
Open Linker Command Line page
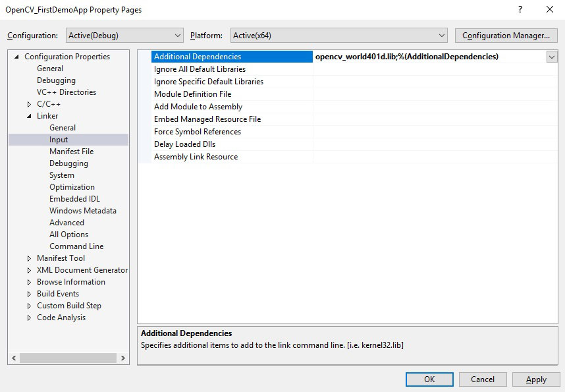76,246
